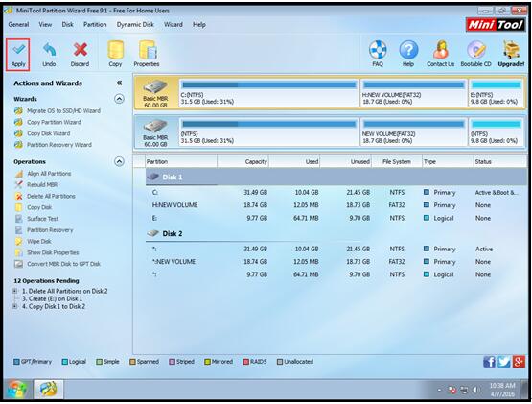
Task: Expand pending operation 1 tree node
Action: point(14,291)
